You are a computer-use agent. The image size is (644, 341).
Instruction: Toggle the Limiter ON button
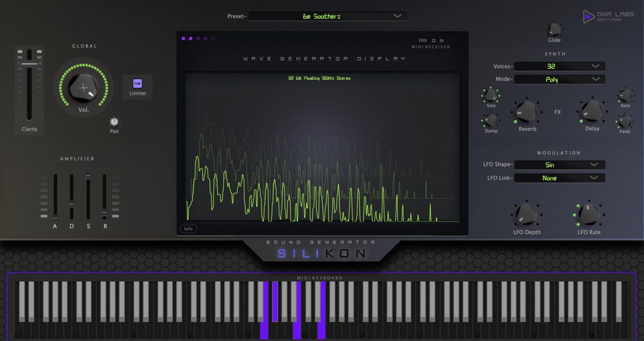(138, 84)
